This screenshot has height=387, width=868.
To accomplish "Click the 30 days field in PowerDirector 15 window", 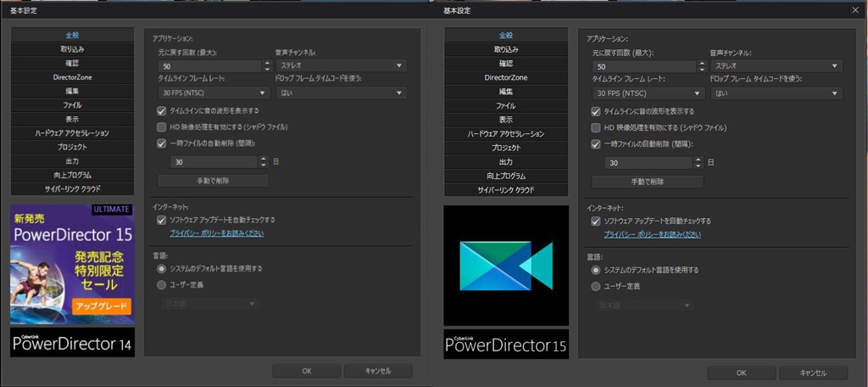I will [649, 163].
